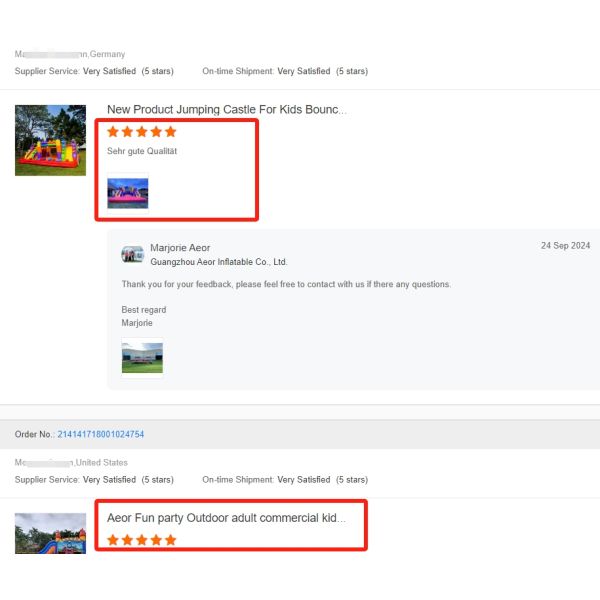Click the Aeor Fun party Outdoor title
Screen dimensions: 600x600
click(x=226, y=518)
